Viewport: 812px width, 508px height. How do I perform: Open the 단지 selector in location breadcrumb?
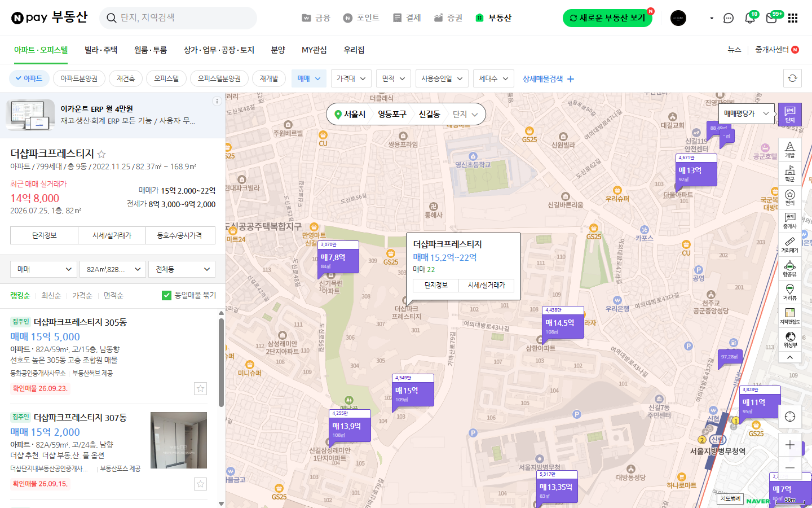click(465, 114)
